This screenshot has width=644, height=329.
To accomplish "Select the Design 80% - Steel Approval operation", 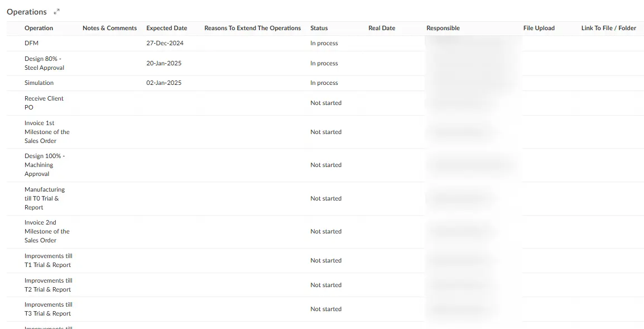I will click(44, 63).
